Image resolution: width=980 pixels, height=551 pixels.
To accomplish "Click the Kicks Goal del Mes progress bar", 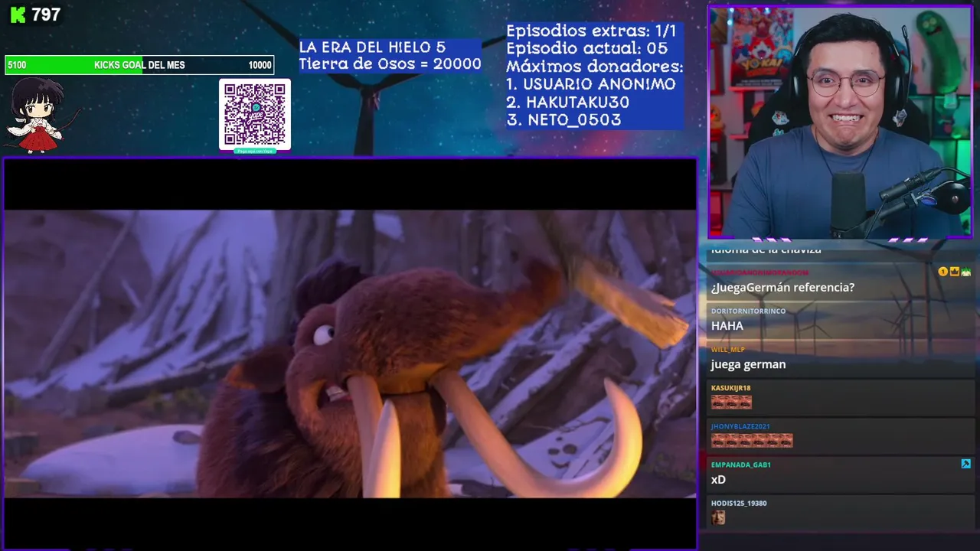I will click(139, 65).
